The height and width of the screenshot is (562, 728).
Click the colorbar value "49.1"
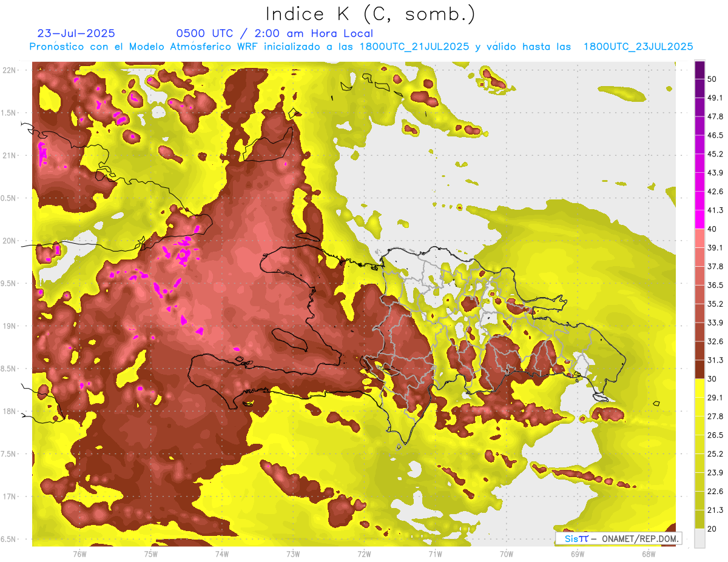coord(715,98)
